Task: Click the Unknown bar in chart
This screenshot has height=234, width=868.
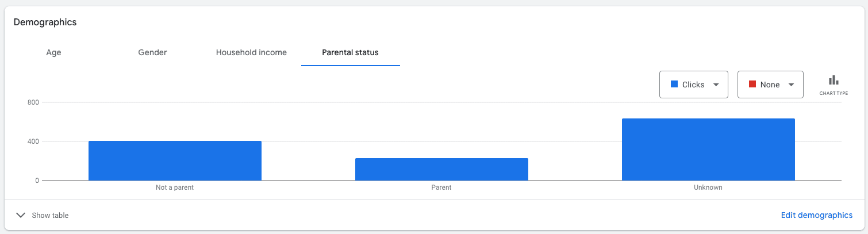Action: pyautogui.click(x=708, y=149)
